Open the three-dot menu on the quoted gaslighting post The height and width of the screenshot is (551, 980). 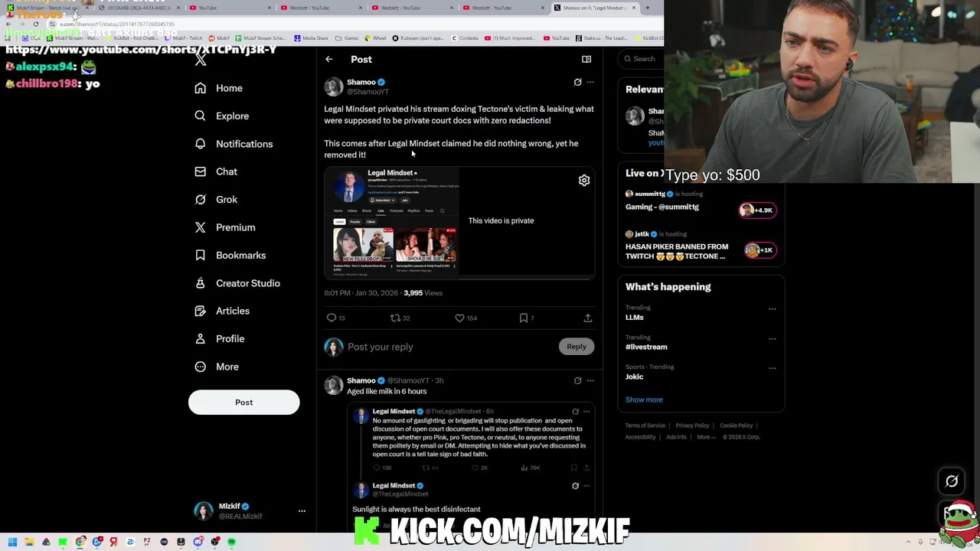[x=586, y=411]
